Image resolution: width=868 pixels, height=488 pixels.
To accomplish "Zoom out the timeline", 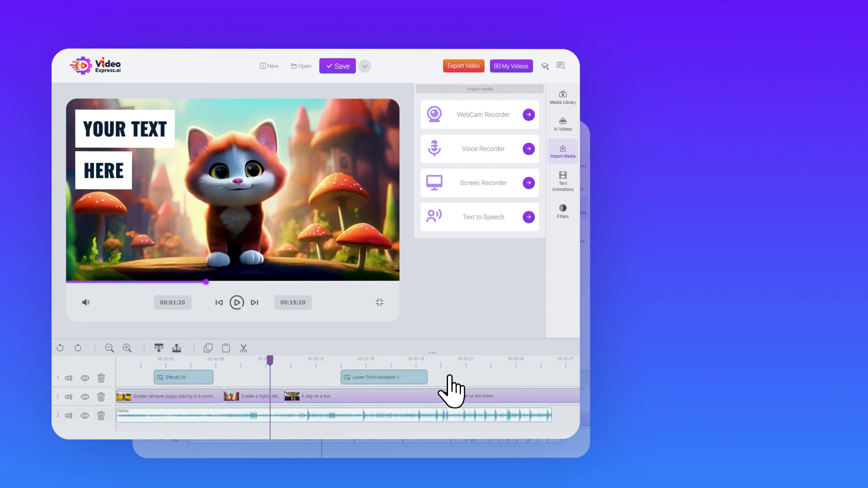I will 109,348.
